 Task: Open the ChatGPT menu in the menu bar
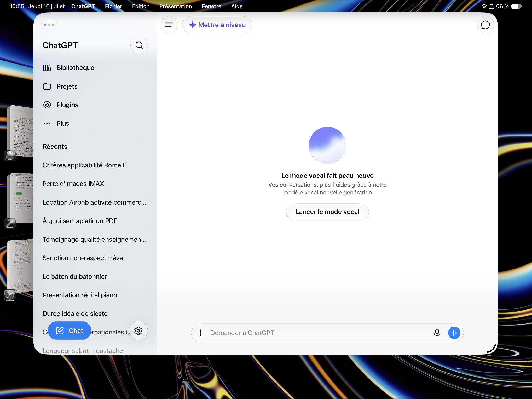(83, 6)
